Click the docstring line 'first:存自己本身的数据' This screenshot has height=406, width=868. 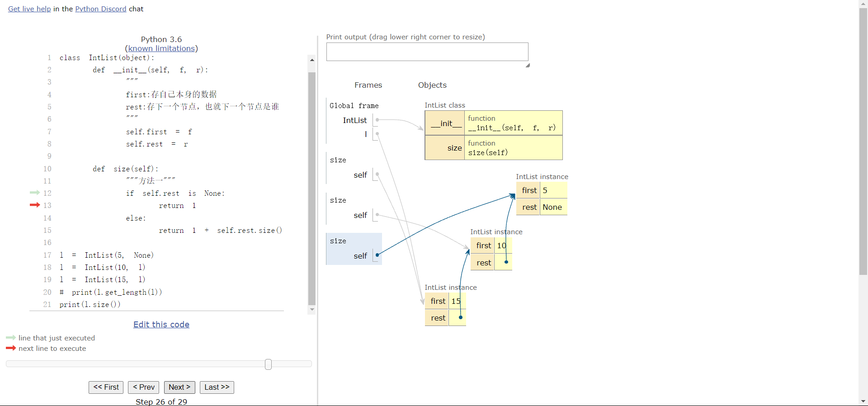(171, 94)
